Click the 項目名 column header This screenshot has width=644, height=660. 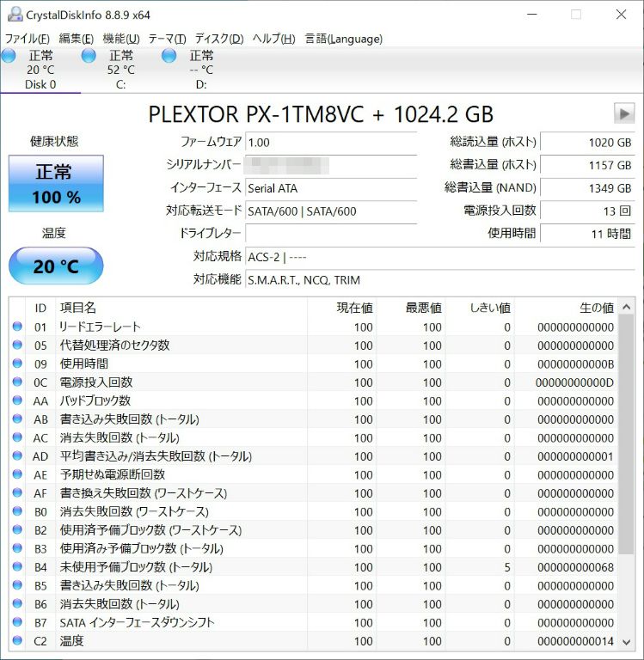coord(181,308)
